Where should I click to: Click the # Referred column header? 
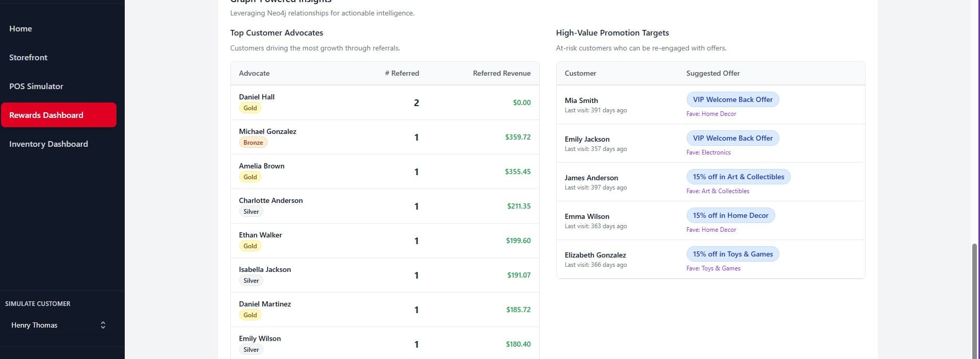[x=402, y=73]
